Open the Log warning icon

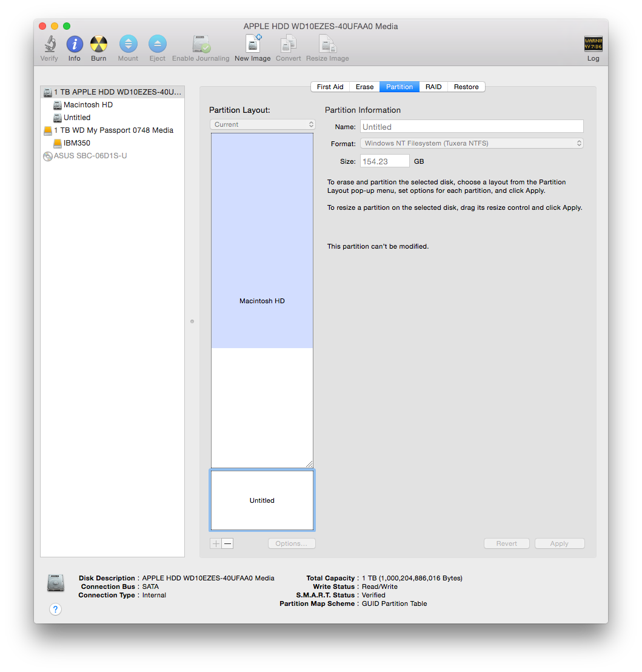point(593,44)
